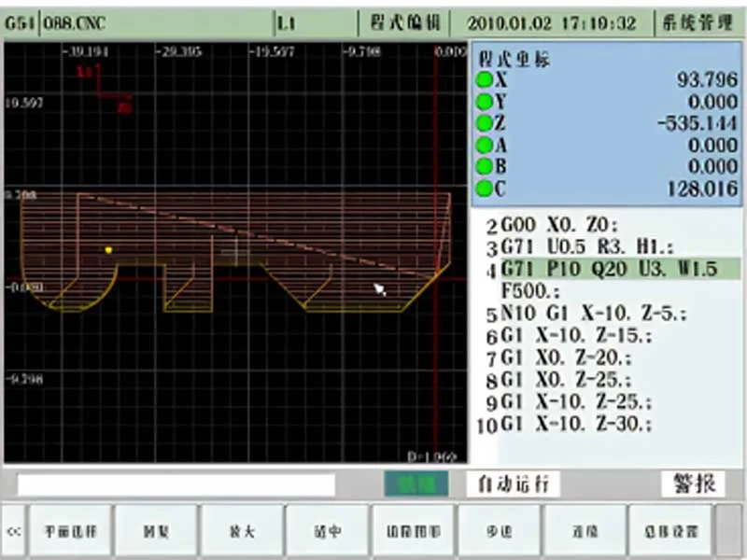Screen dimensions: 747x560
Task: Click the 警报 alarm button
Action: [x=693, y=482]
